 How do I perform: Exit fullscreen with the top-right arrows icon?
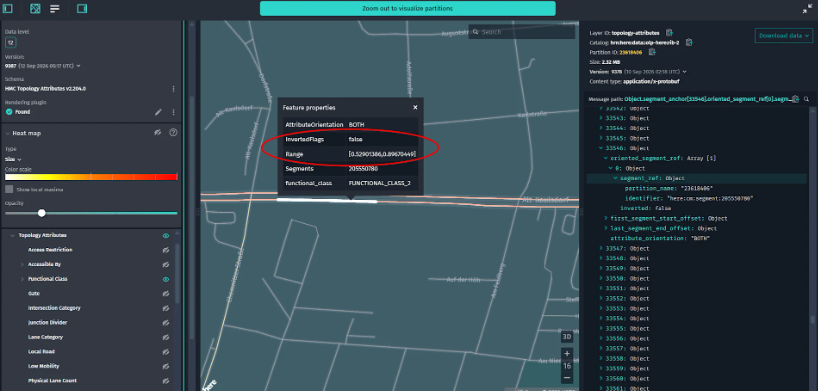click(x=807, y=8)
